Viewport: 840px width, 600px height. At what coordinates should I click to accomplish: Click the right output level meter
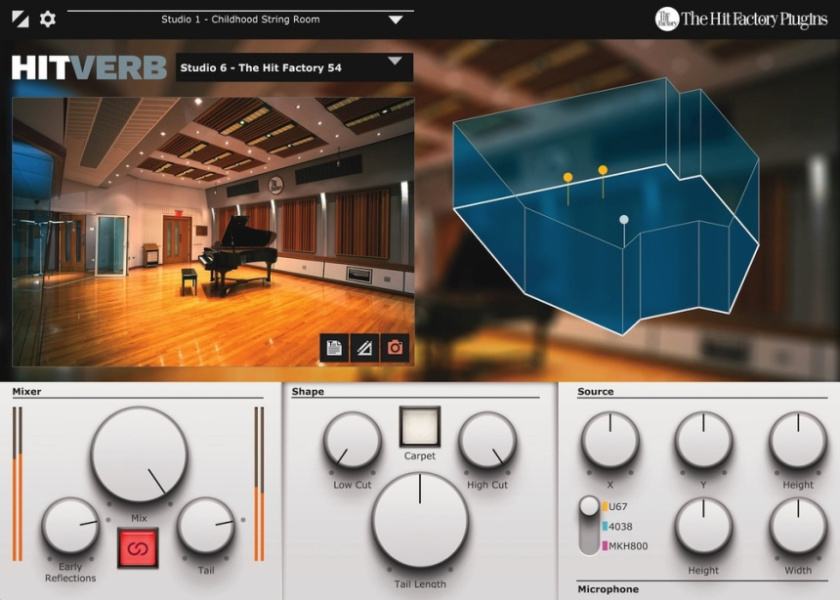click(259, 484)
